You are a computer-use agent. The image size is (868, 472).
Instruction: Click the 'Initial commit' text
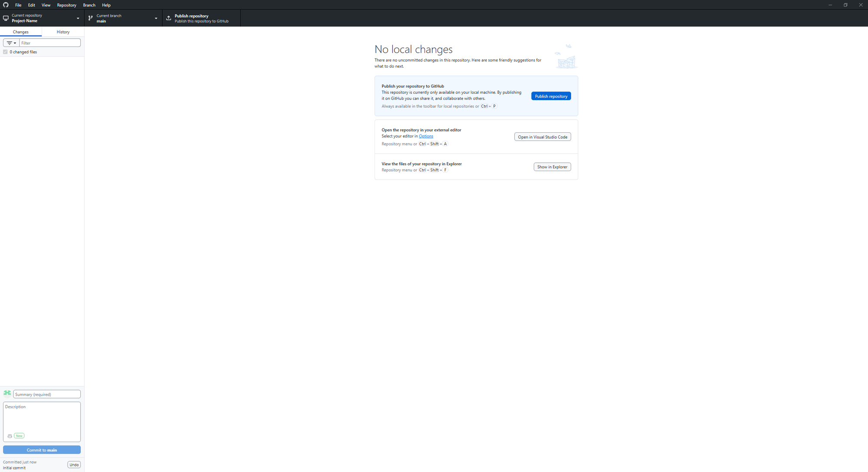click(x=14, y=468)
